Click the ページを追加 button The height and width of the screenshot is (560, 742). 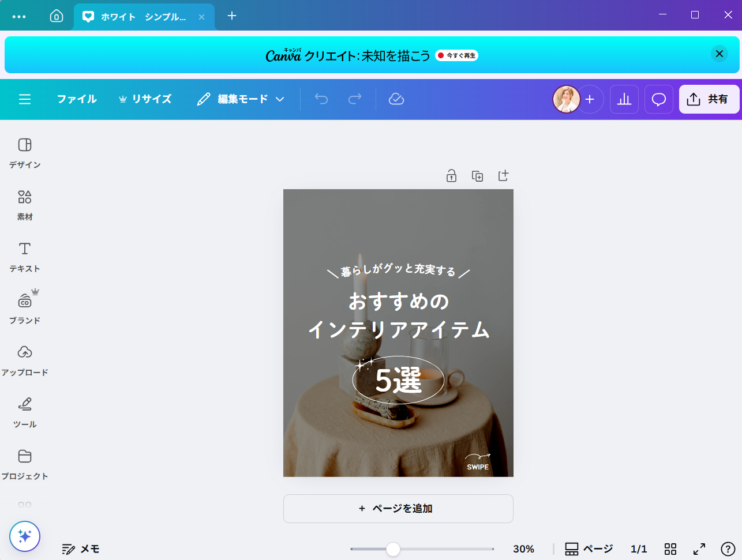point(398,509)
